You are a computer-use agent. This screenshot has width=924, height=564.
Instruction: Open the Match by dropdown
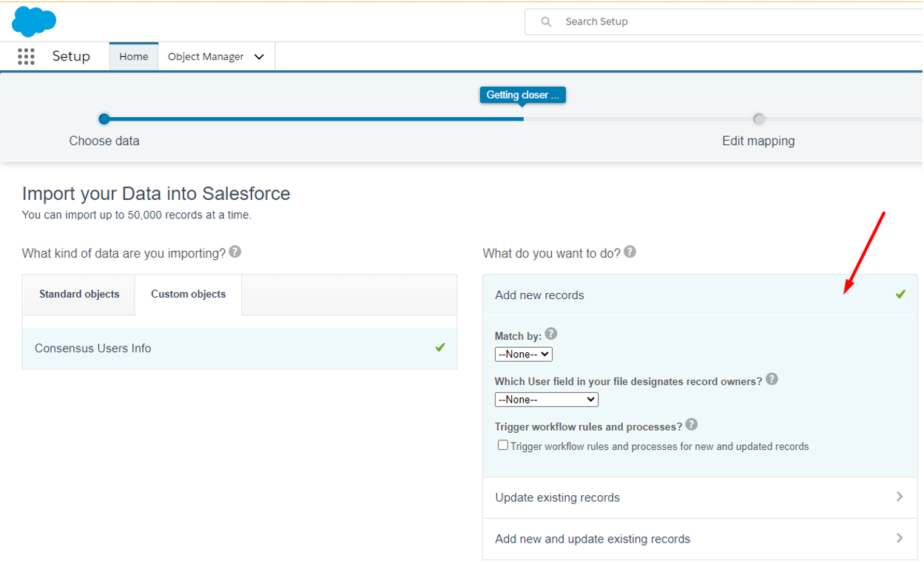click(x=524, y=355)
